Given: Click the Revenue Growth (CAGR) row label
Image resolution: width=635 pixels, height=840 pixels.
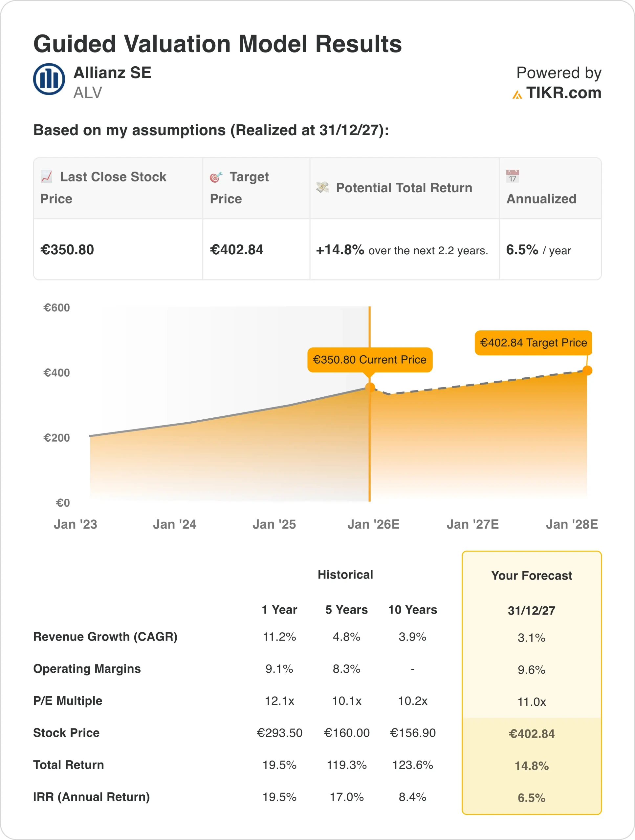Looking at the screenshot, I should (105, 637).
